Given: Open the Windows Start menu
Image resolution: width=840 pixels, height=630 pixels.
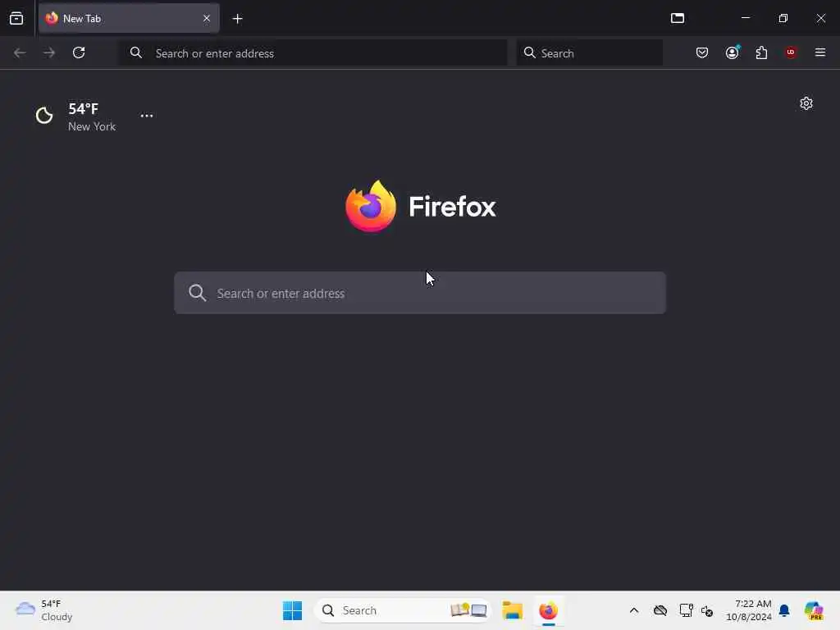Looking at the screenshot, I should (x=293, y=610).
